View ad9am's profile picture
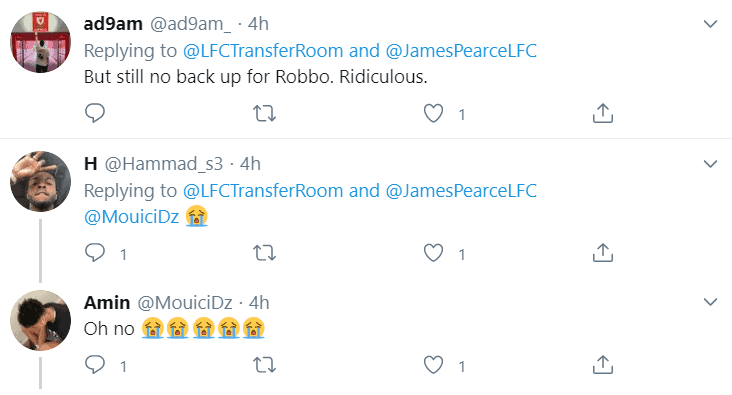 (x=41, y=42)
